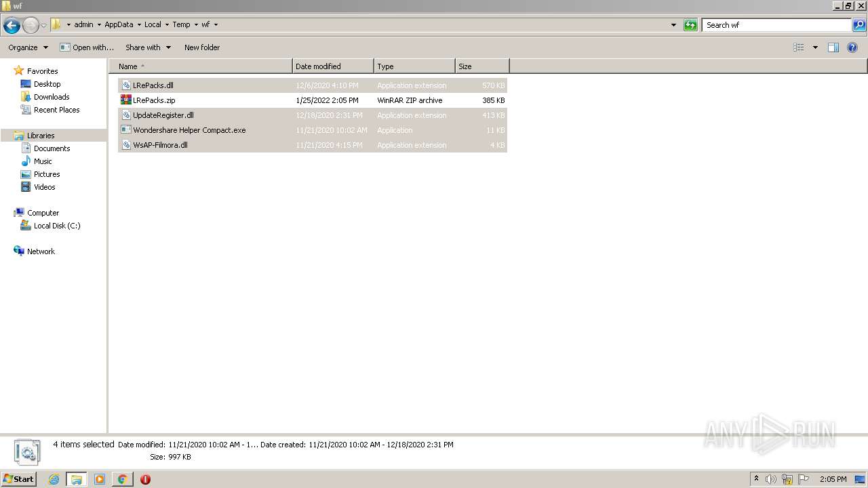Open the recent pages dropdown arrow
Image resolution: width=868 pixels, height=488 pixels.
tap(44, 26)
